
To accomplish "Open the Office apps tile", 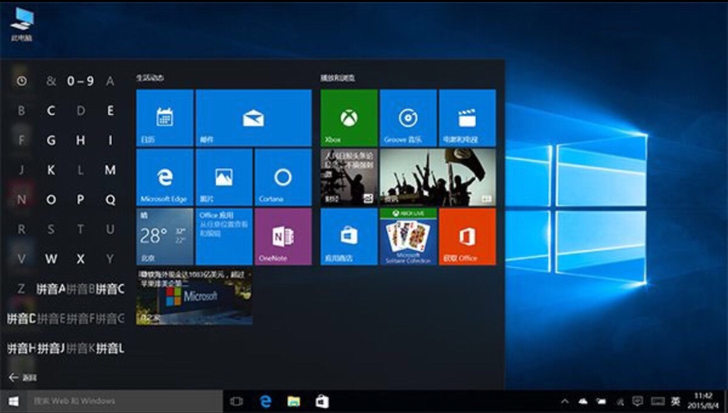I will click(x=224, y=237).
